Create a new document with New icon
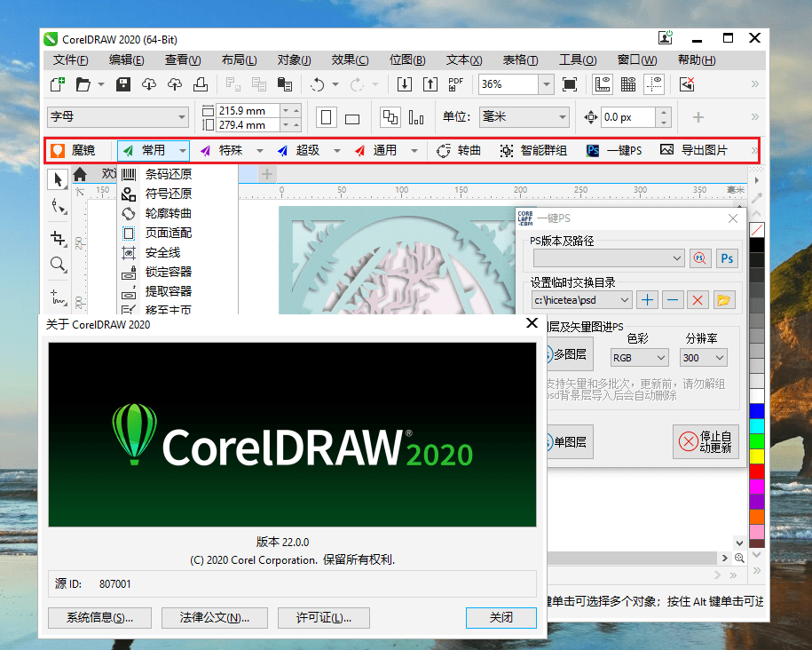This screenshot has height=650, width=812. (58, 84)
